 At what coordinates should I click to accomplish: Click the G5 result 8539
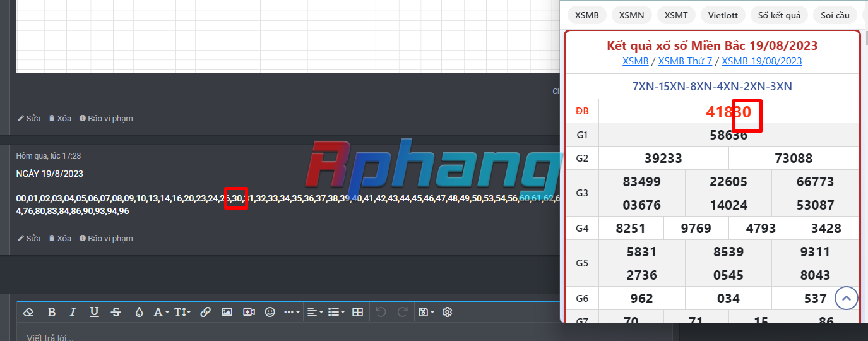point(728,252)
